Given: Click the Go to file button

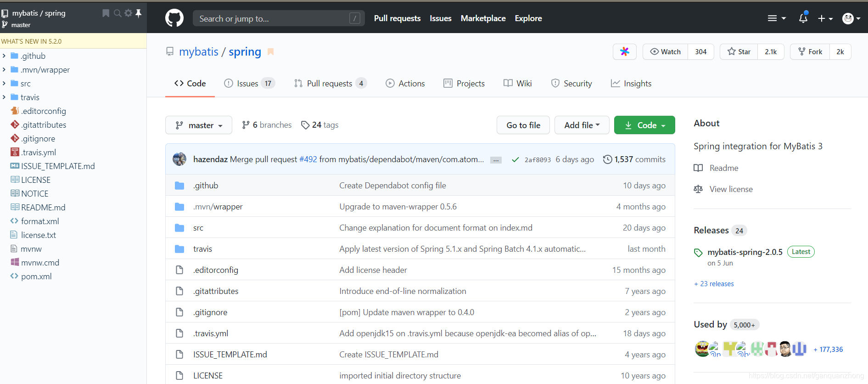Looking at the screenshot, I should pos(523,125).
